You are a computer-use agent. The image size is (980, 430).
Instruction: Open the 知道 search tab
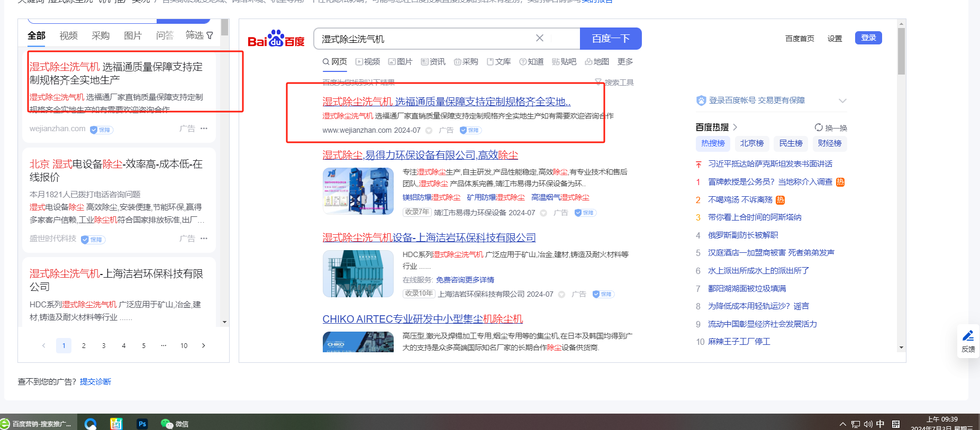point(531,62)
